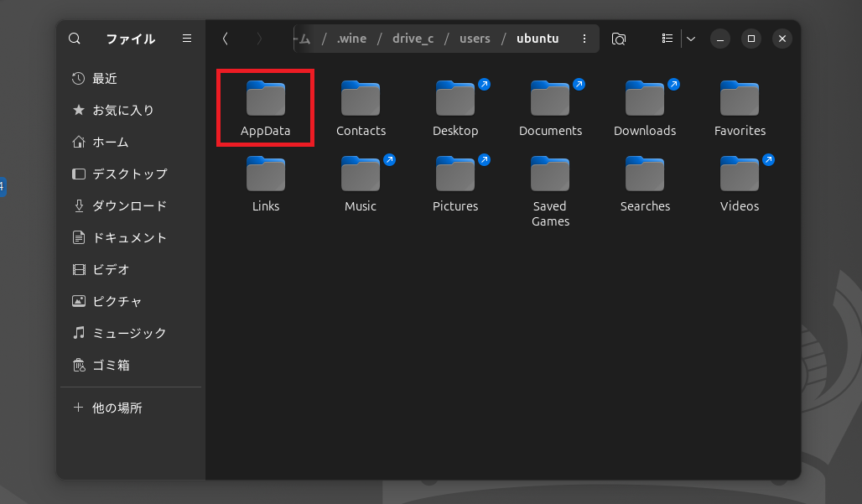This screenshot has width=862, height=504.
Task: Click users path segment
Action: (475, 39)
